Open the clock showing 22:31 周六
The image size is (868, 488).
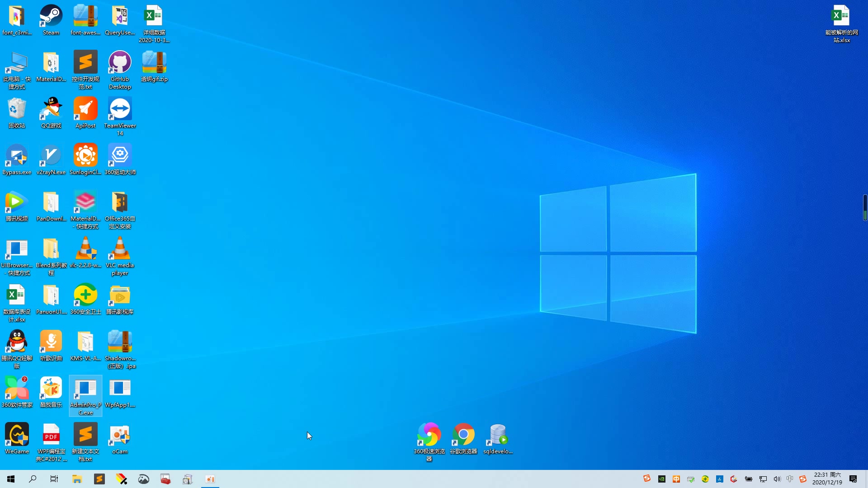click(827, 479)
